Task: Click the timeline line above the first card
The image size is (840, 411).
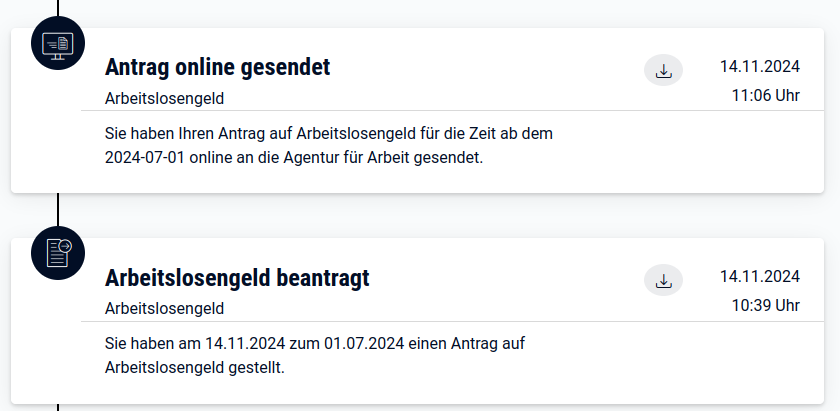Action: point(58,8)
